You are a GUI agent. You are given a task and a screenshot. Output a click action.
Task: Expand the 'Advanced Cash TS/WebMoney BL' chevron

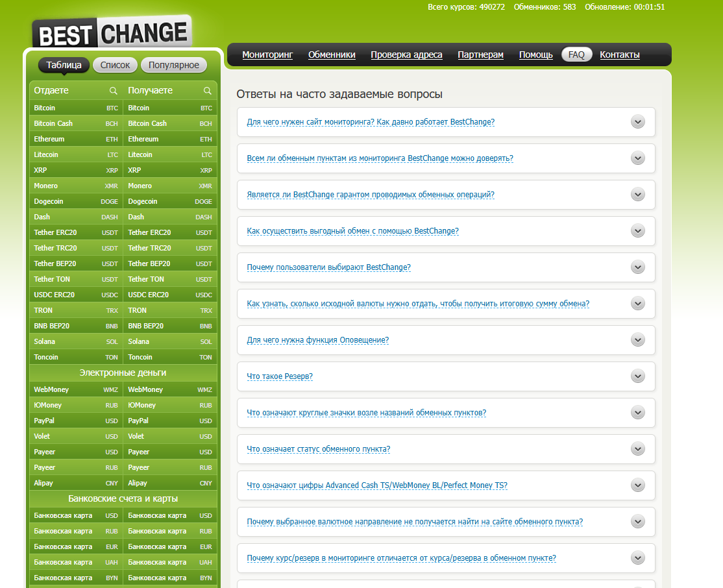point(638,485)
